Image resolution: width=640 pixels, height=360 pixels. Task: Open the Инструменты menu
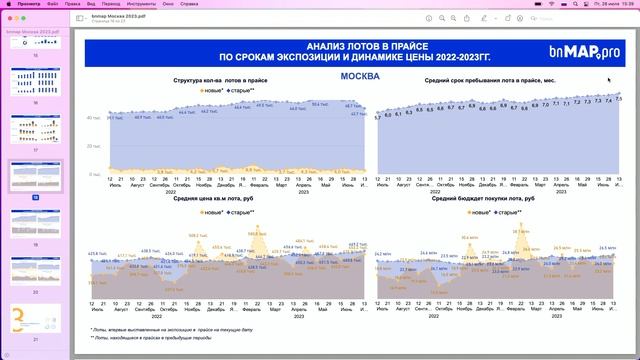pos(141,4)
